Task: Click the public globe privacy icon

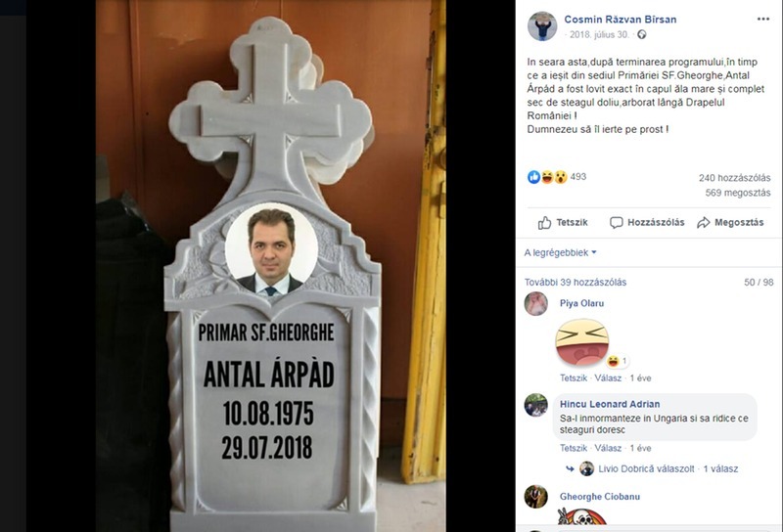Action: (x=642, y=34)
